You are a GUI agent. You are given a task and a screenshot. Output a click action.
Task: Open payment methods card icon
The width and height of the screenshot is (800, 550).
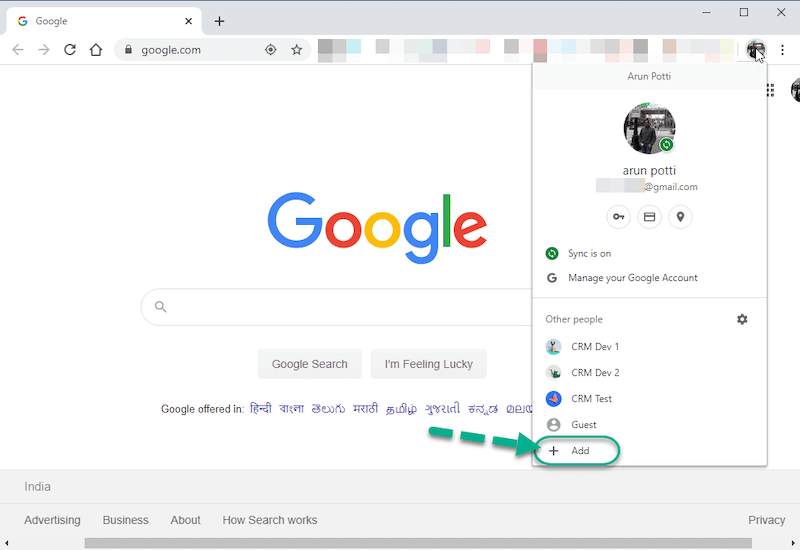pyautogui.click(x=649, y=217)
